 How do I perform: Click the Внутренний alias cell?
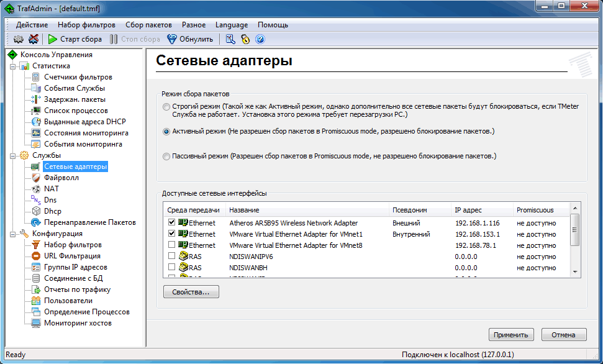[x=411, y=234]
